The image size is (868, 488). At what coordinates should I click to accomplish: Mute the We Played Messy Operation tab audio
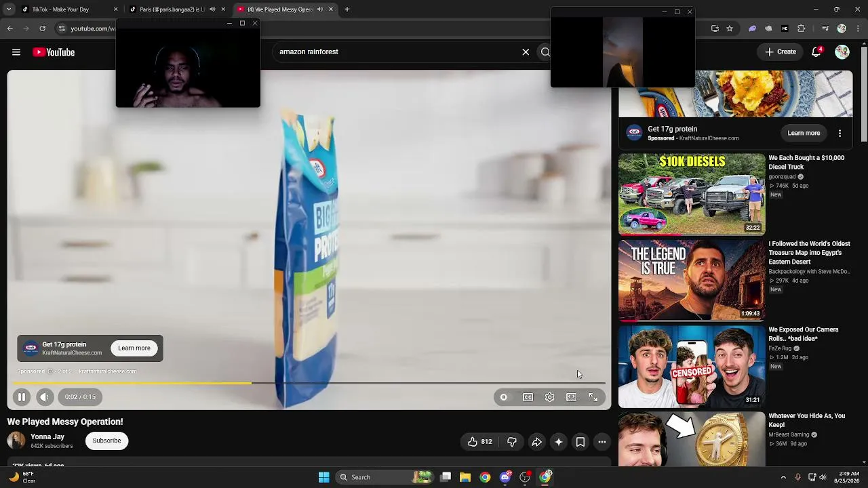click(x=320, y=9)
